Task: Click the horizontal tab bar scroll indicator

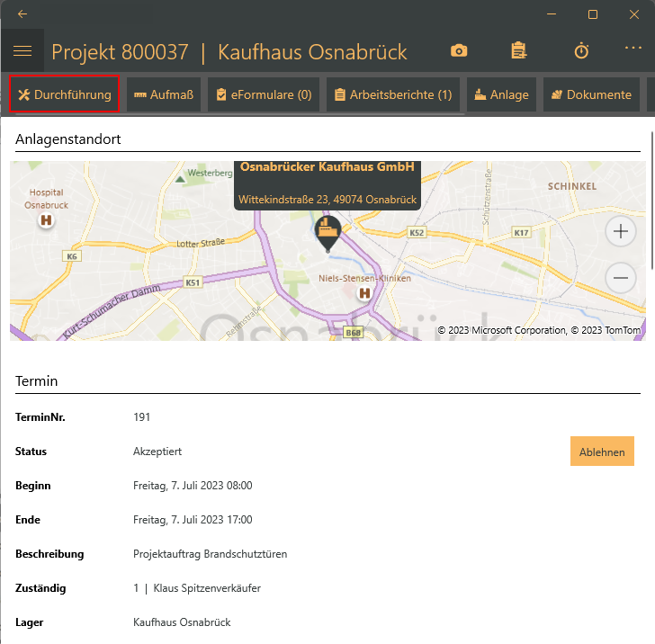Action: 238,114
